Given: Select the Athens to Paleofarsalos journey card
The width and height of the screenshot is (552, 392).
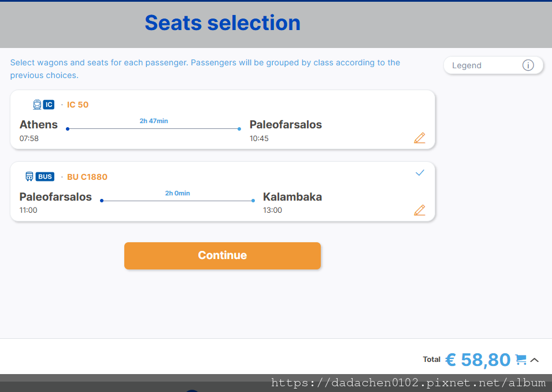Looking at the screenshot, I should point(223,120).
